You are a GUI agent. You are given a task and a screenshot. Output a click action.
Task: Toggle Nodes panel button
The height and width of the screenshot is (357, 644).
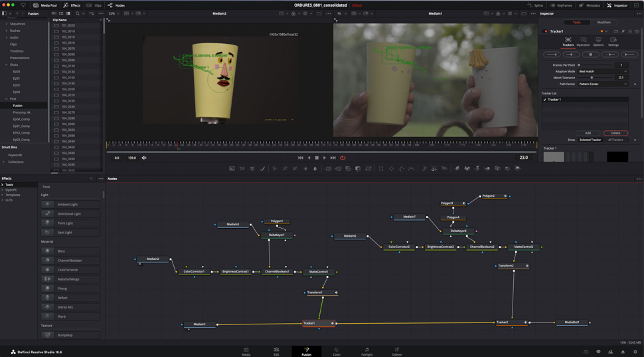(116, 5)
